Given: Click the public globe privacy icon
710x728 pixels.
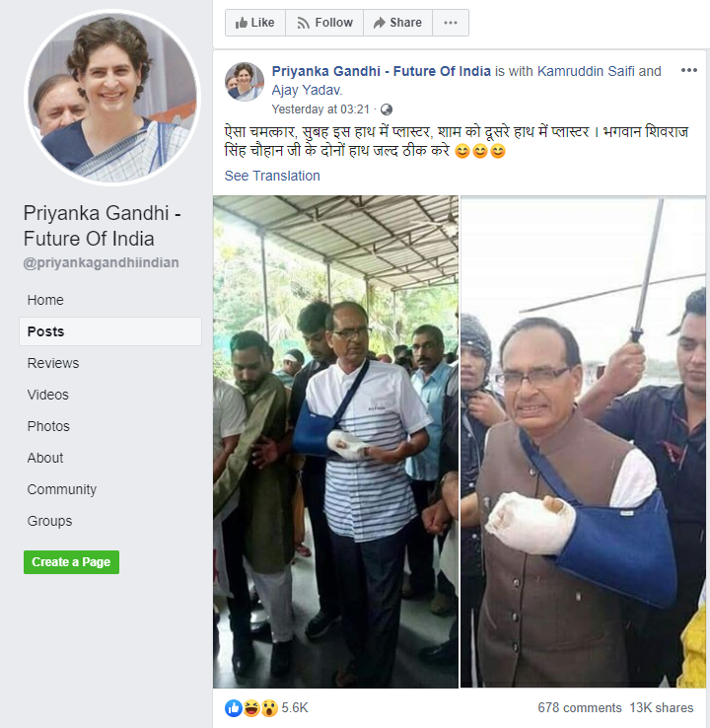Looking at the screenshot, I should pos(386,109).
